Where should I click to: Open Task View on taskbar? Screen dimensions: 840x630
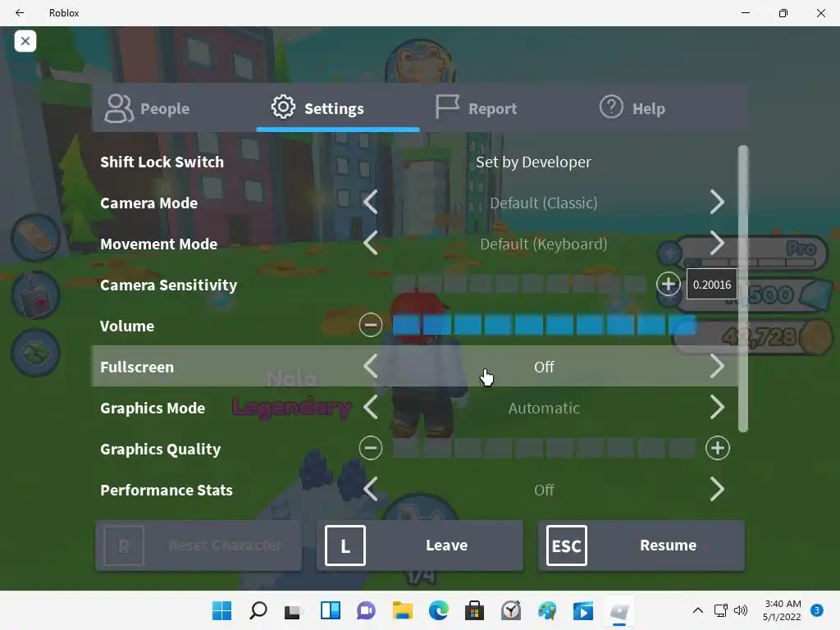tap(294, 610)
